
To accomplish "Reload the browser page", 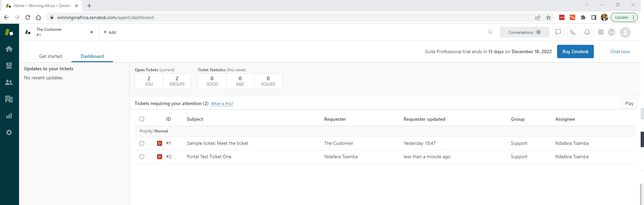I will pos(28,17).
